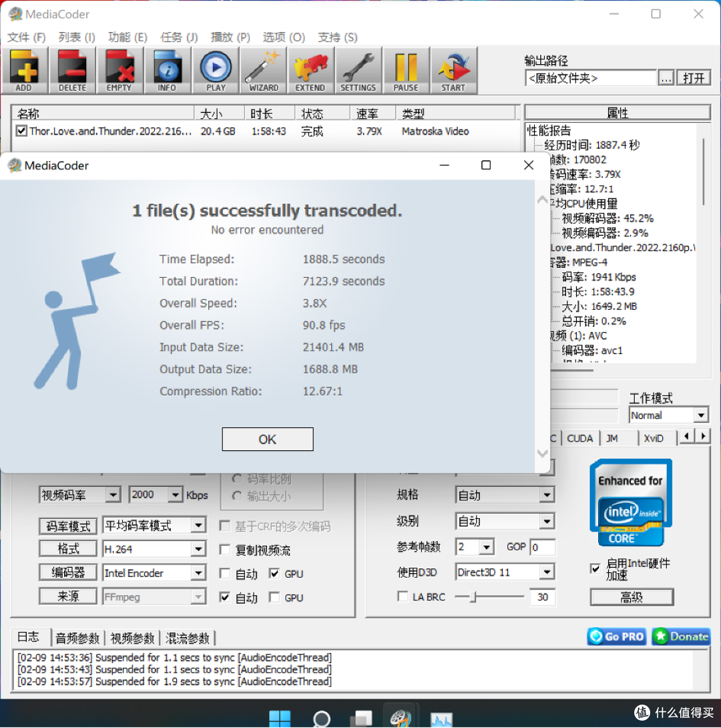Open 工作模式 Normal dropdown
This screenshot has width=721, height=728.
pos(700,415)
